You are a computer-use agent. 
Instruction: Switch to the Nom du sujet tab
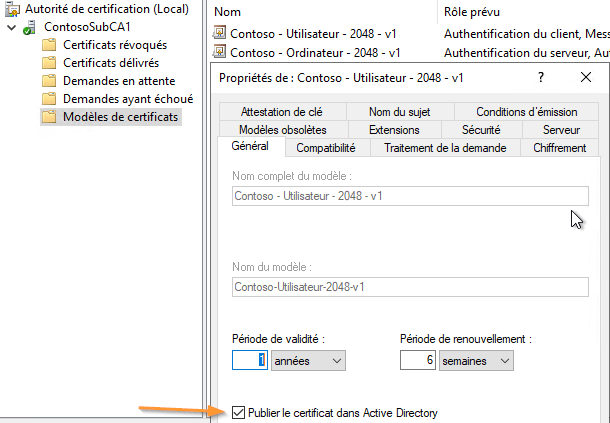(x=400, y=112)
